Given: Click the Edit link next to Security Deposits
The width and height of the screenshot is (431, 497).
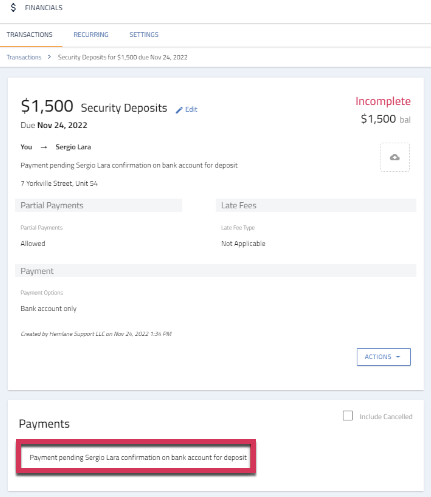Looking at the screenshot, I should (x=191, y=110).
